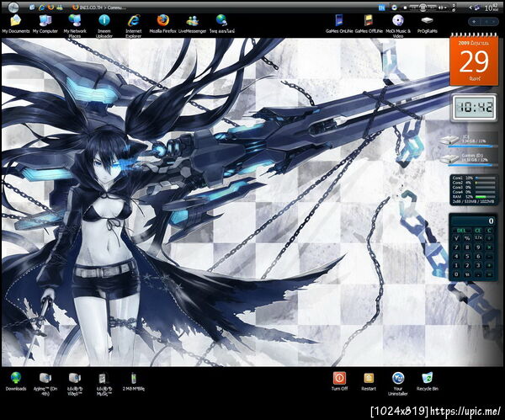
Task: Click the Internet Explorer quick launch icon
Action: point(41,7)
